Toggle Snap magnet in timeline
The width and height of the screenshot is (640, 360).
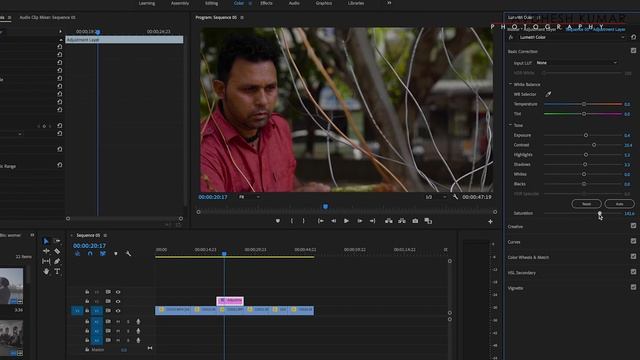point(90,253)
